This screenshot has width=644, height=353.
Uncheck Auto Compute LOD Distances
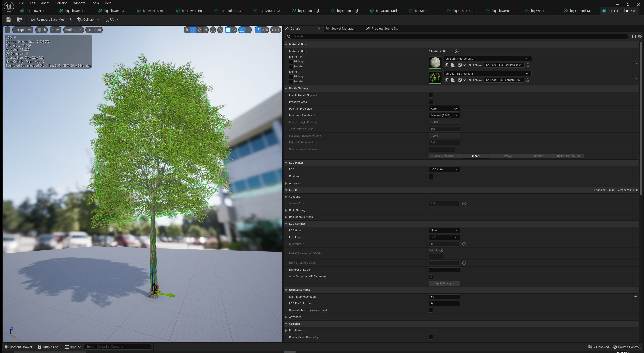431,277
